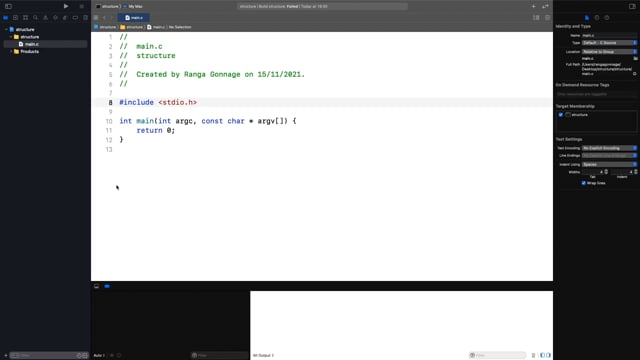Open the Find navigator magnifier icon
The height and width of the screenshot is (360, 640).
click(x=36, y=18)
